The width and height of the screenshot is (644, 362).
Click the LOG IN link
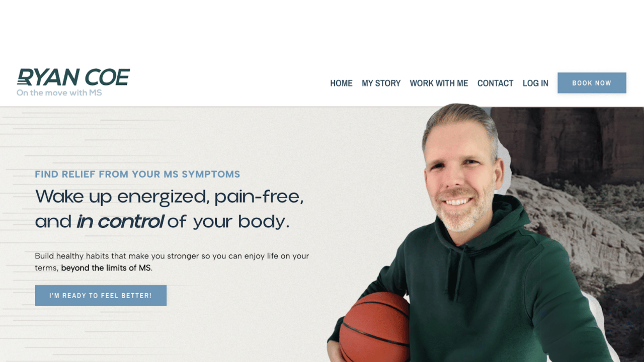[535, 83]
